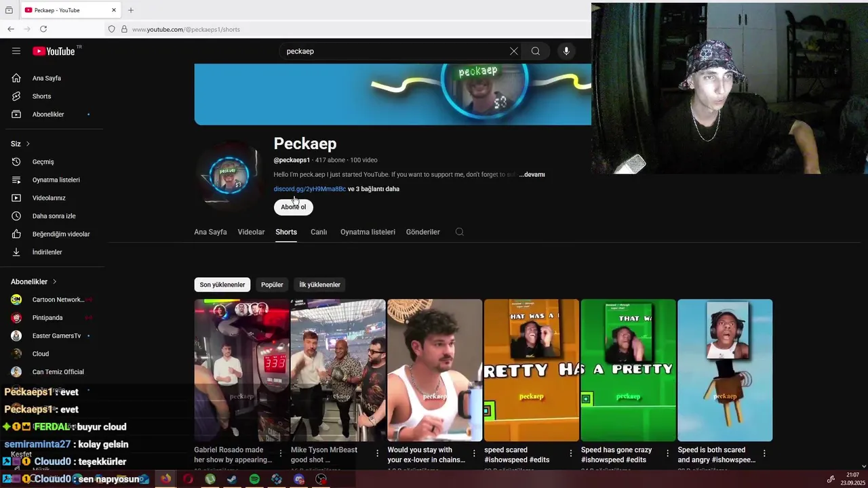868x488 pixels.
Task: Open 'Would you stay with your ex-lover' thumbnail
Action: pos(435,370)
